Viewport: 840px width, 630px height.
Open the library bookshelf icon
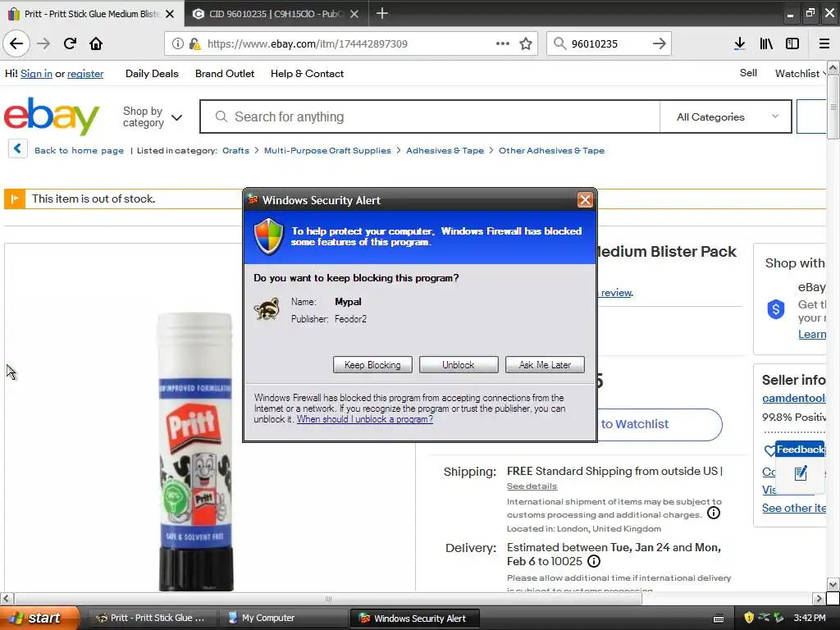(x=766, y=43)
